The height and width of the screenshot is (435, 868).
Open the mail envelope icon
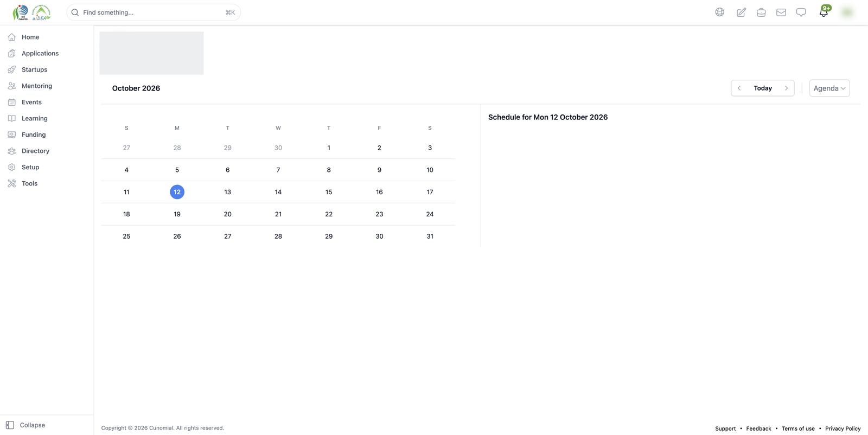click(x=781, y=12)
